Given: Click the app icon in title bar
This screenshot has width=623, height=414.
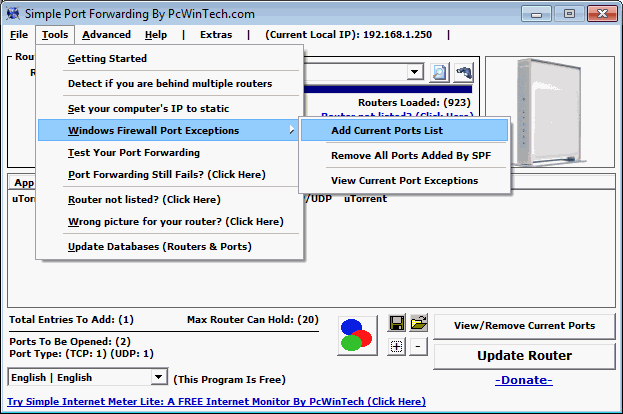Looking at the screenshot, I should click(x=13, y=14).
